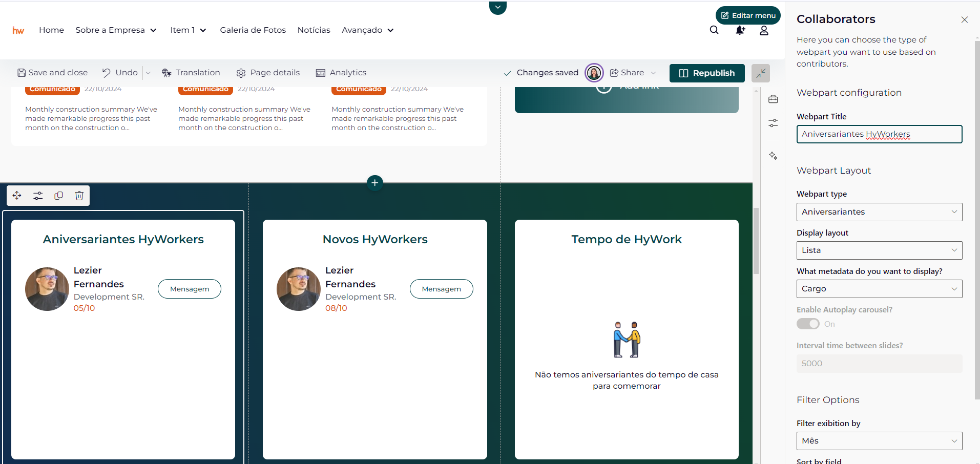Click Mensagem button in Novos HyWorkers

(441, 289)
